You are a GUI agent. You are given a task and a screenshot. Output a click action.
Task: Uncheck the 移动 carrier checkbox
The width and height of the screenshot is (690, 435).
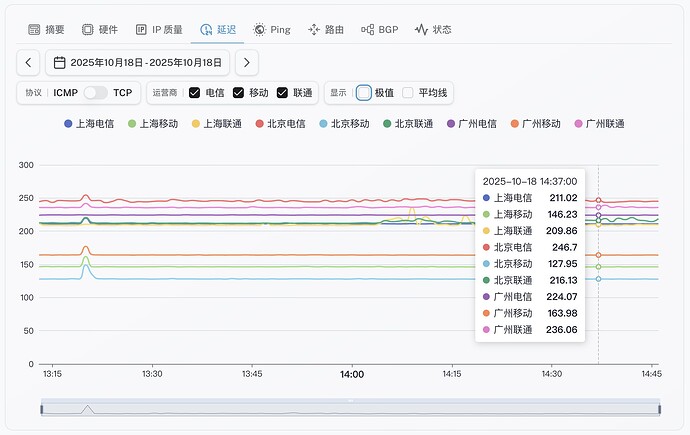tap(238, 93)
